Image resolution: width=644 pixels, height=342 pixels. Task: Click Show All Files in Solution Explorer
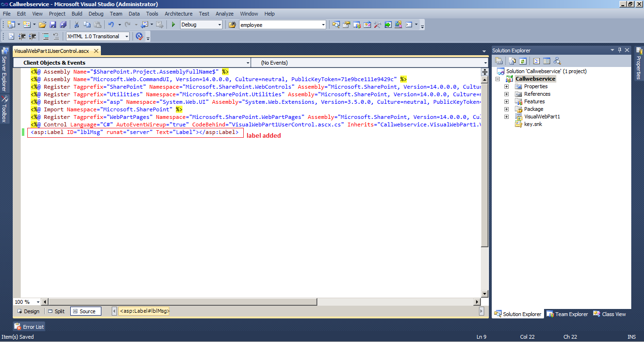tap(512, 61)
